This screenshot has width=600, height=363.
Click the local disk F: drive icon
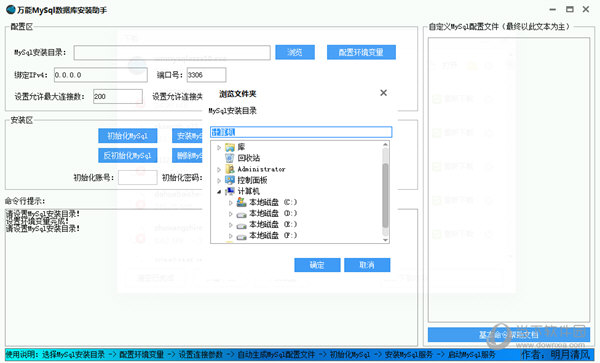241,236
